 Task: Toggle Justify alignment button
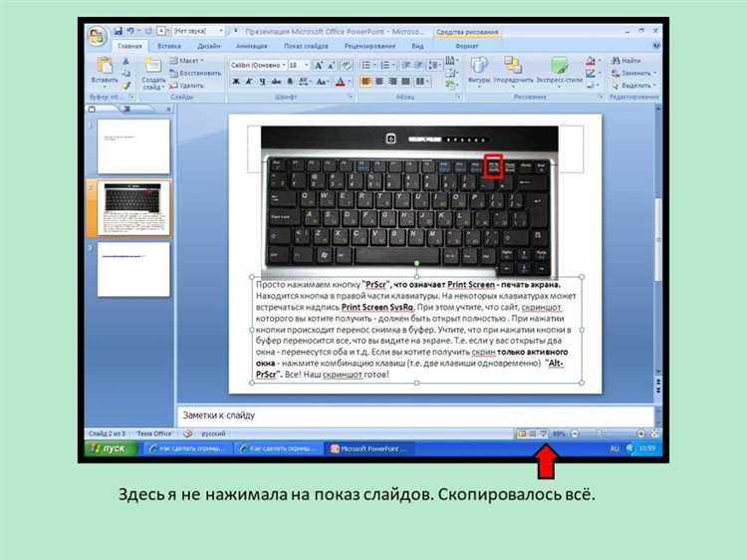pos(405,82)
